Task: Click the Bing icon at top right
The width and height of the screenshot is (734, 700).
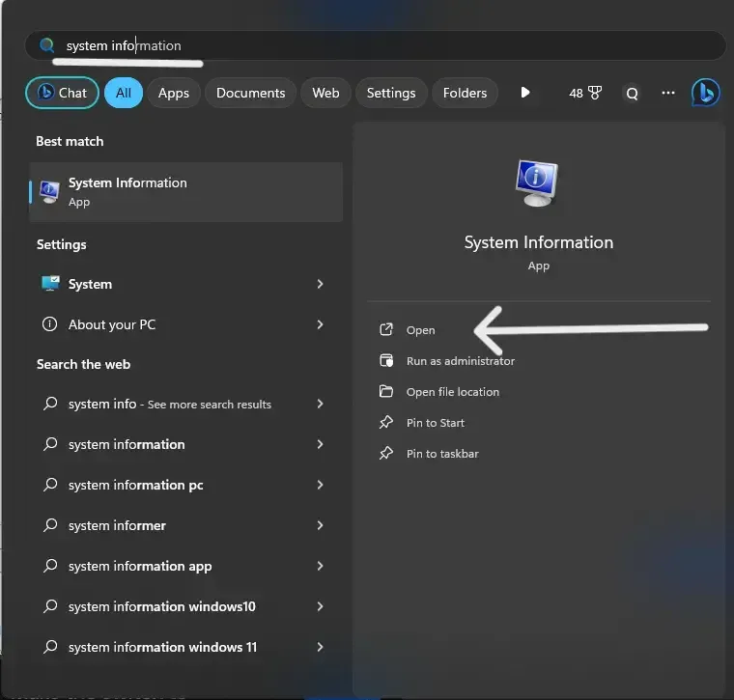Action: [705, 93]
